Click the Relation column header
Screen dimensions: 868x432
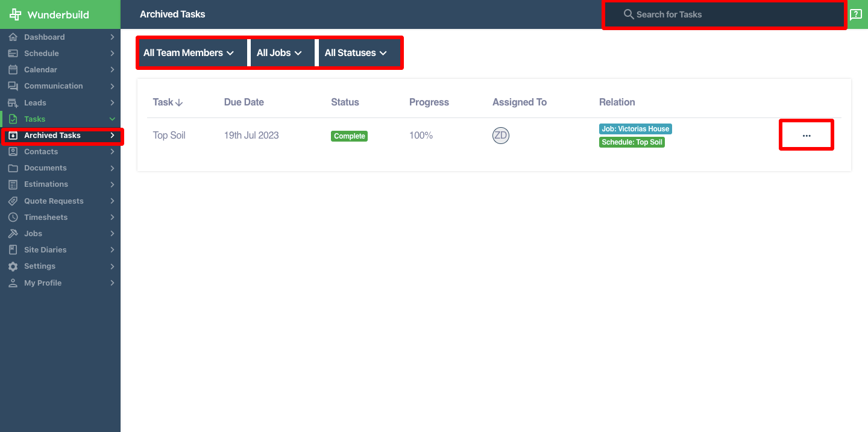[617, 102]
